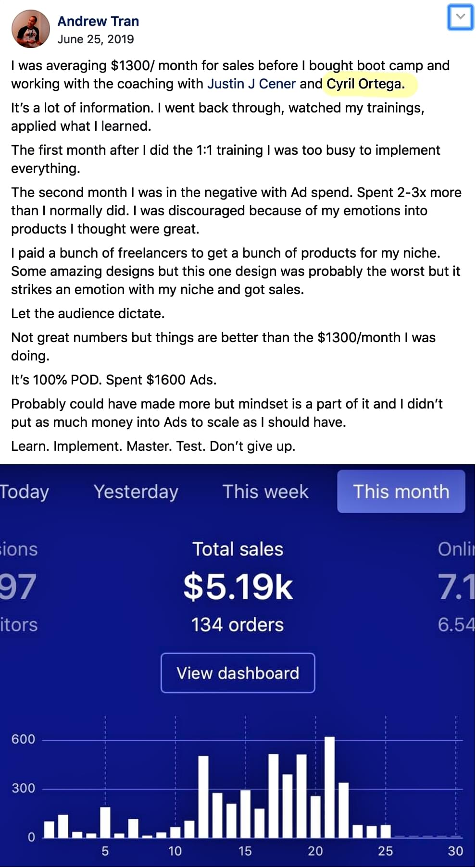Image resolution: width=476 pixels, height=868 pixels.
Task: Open Justin J Cener's tagged profile link
Action: [251, 84]
